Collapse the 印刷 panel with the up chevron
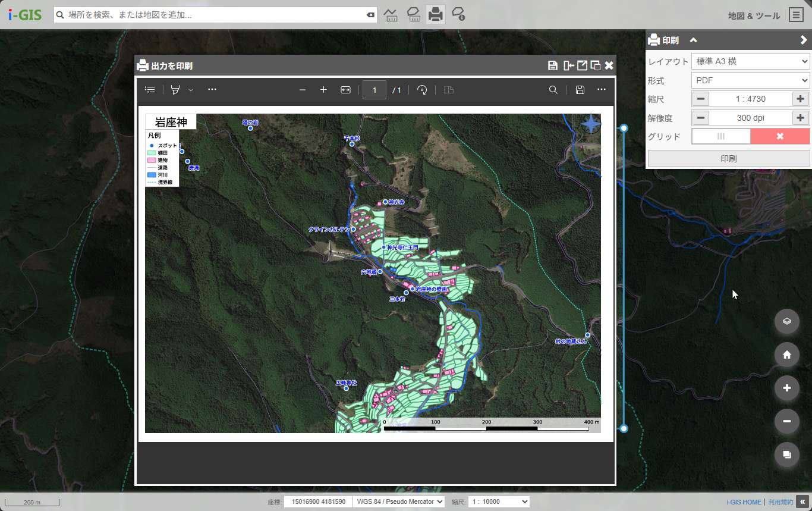 pos(693,40)
